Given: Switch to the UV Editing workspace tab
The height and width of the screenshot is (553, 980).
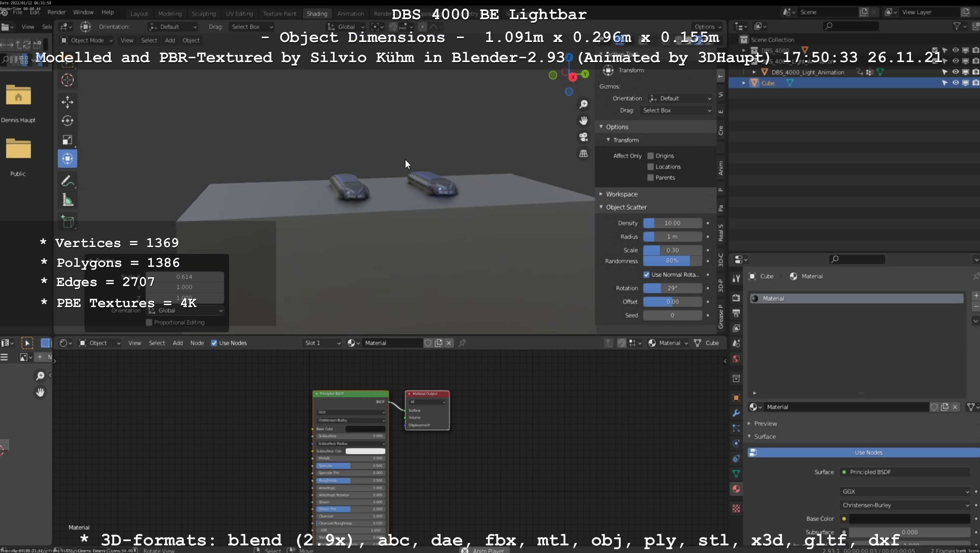Looking at the screenshot, I should [239, 14].
